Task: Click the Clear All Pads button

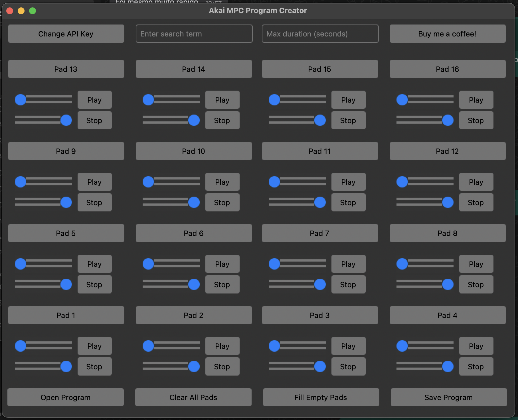Action: click(x=193, y=397)
